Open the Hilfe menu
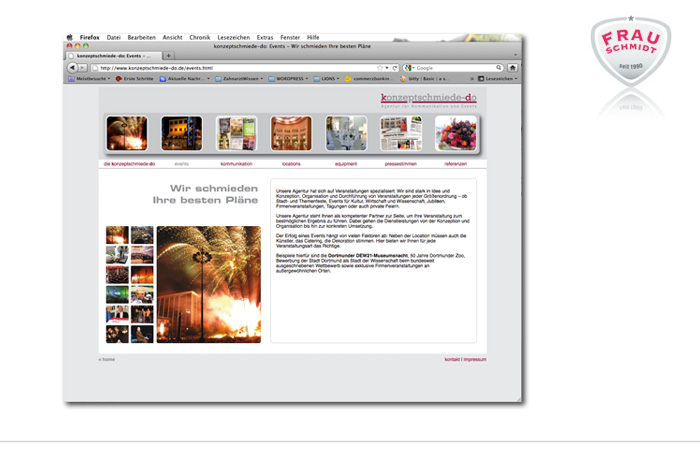Image resolution: width=700 pixels, height=450 pixels. coord(313,38)
